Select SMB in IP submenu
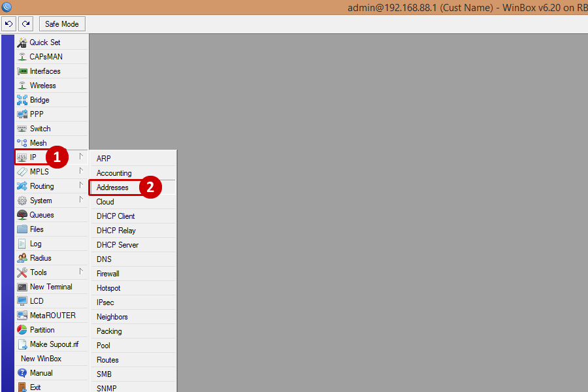 tap(133, 374)
